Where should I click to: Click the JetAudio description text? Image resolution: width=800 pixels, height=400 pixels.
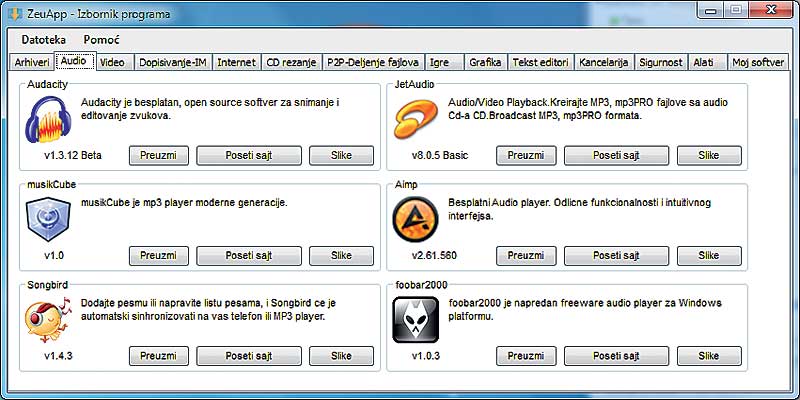click(x=588, y=109)
